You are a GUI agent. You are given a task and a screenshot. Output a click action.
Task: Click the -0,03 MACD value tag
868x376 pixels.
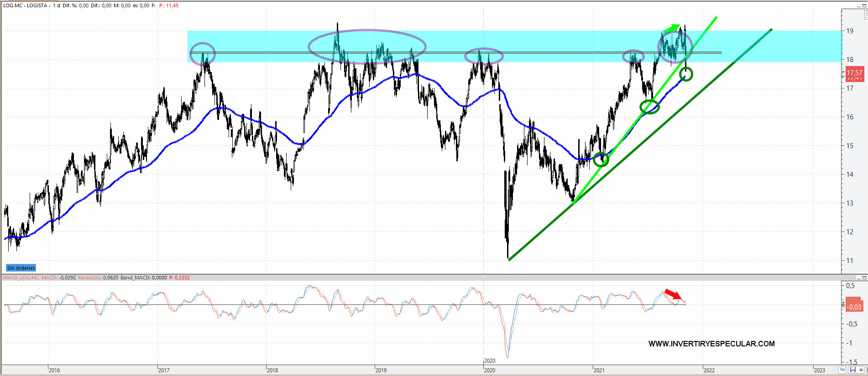(854, 307)
